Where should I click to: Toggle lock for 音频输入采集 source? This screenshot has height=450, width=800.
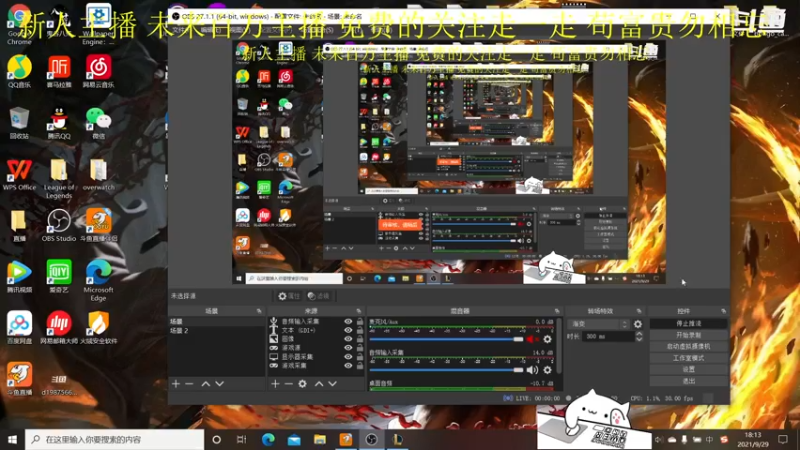(360, 321)
